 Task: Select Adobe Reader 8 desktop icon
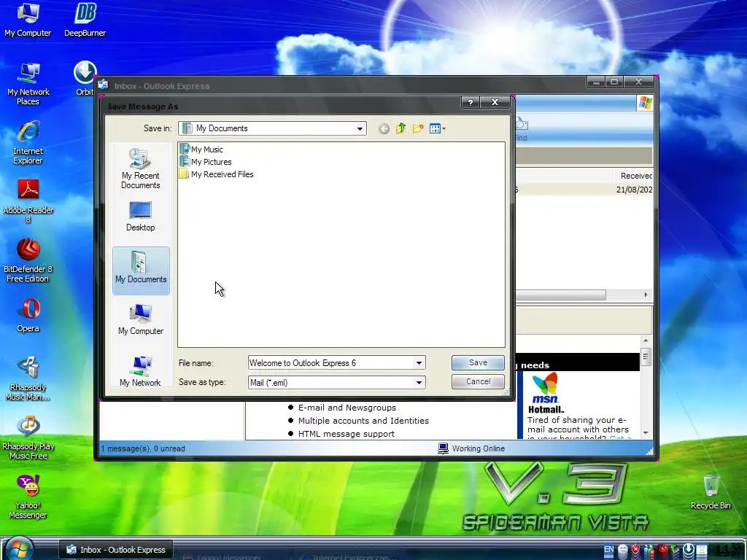point(28,201)
